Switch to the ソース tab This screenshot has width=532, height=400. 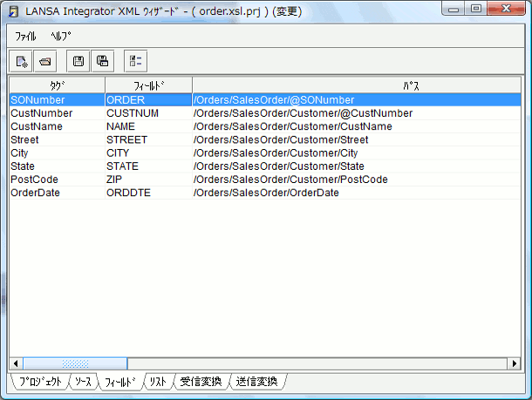tap(83, 382)
